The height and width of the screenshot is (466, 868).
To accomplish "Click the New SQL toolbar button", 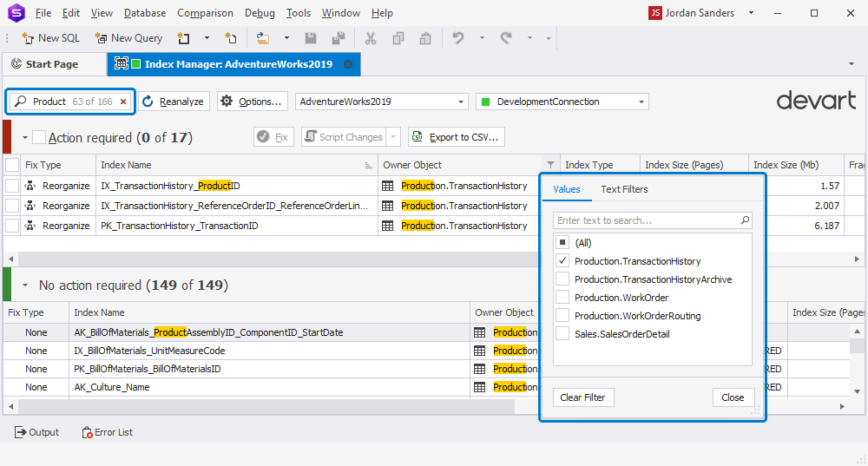I will [51, 38].
